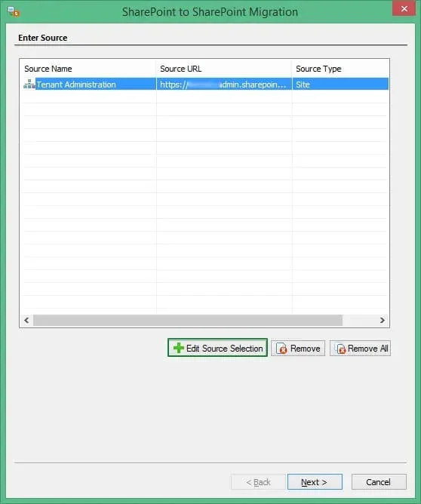Close the SharePoint Migration window

(404, 9)
